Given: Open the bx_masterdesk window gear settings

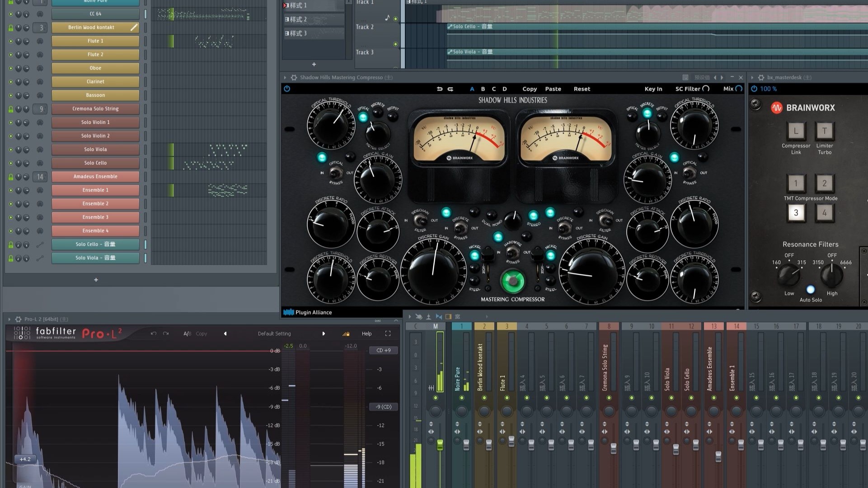Looking at the screenshot, I should point(761,78).
